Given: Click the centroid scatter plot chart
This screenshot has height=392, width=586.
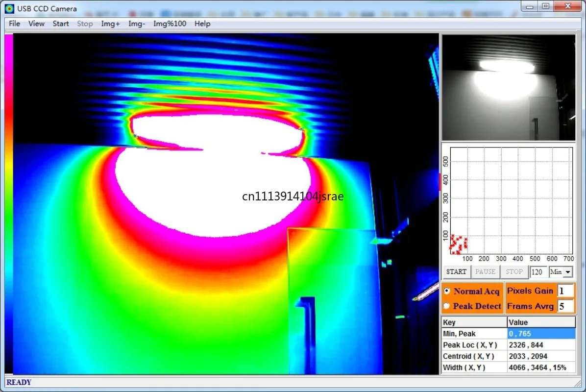Looking at the screenshot, I should pyautogui.click(x=511, y=201).
